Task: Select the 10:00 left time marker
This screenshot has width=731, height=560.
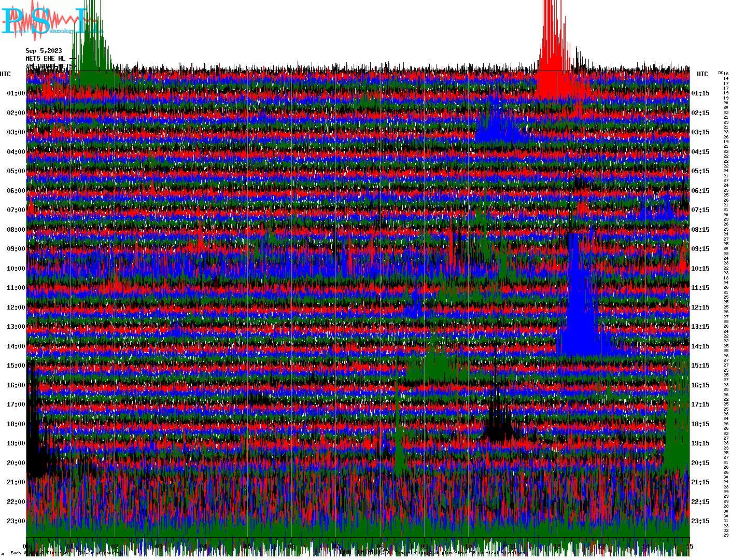Action: point(16,269)
